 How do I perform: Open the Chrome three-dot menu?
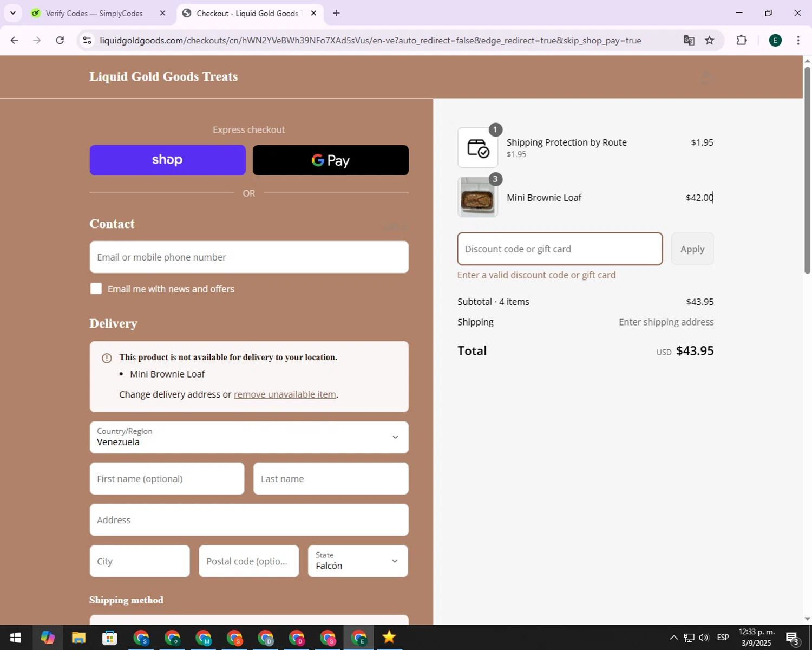[x=798, y=40]
